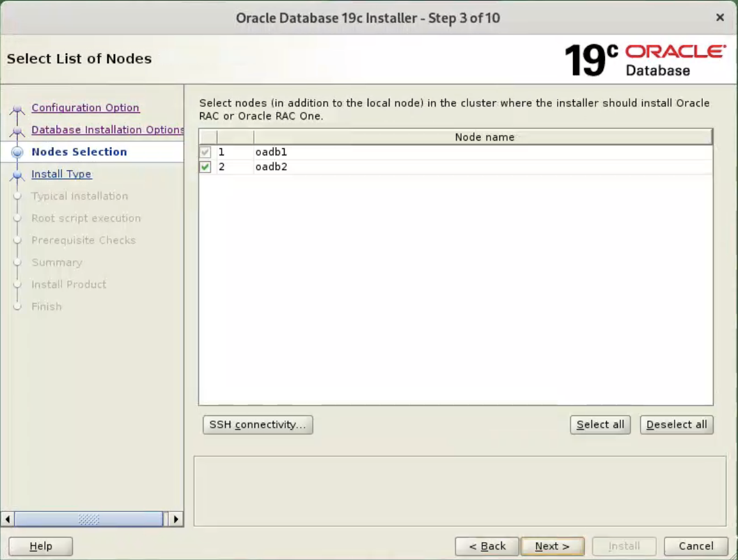Click Select all nodes button
Viewport: 738px width, 560px height.
click(x=600, y=424)
